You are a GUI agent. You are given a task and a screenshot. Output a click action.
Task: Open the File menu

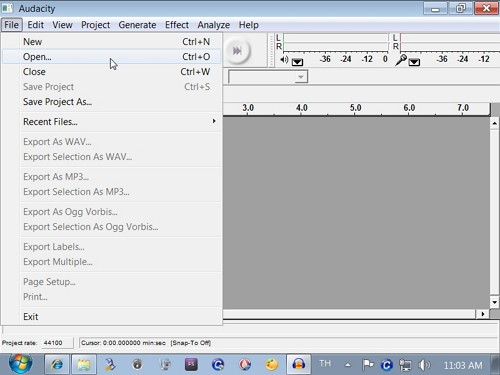click(12, 25)
